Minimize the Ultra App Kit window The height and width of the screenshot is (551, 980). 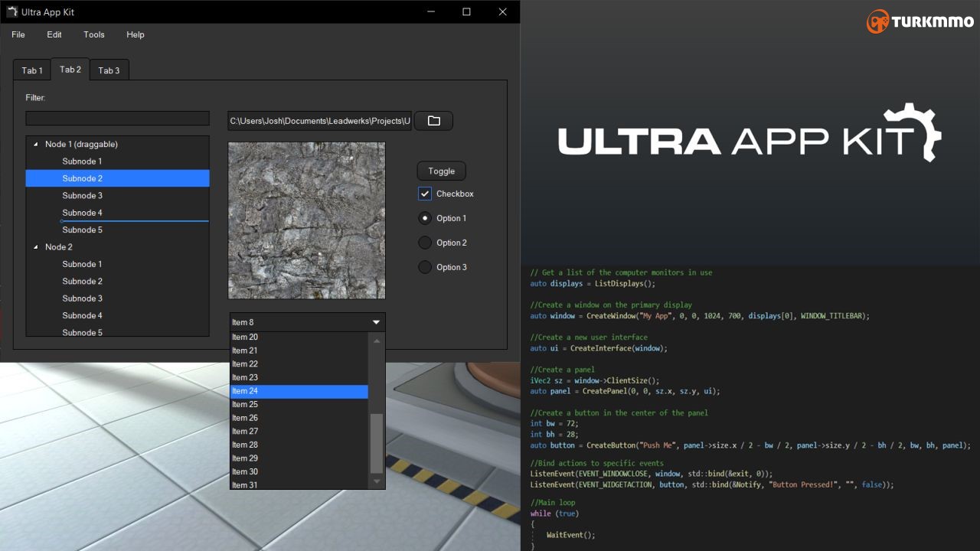tap(431, 11)
